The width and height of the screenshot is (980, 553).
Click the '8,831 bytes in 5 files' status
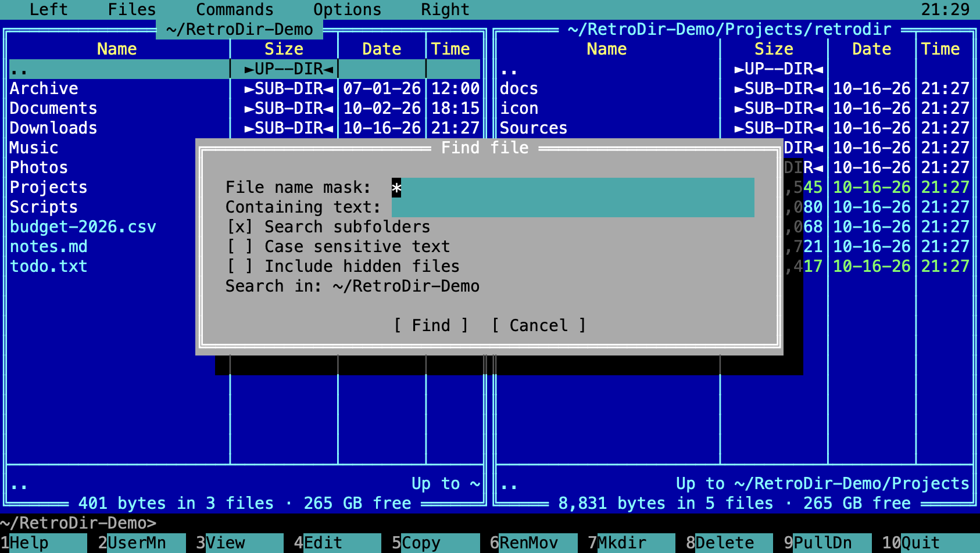[x=666, y=503]
